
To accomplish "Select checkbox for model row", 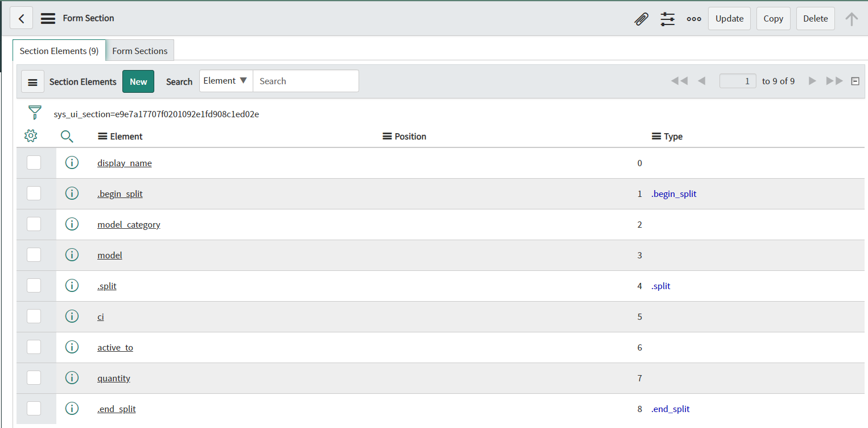I will point(34,255).
